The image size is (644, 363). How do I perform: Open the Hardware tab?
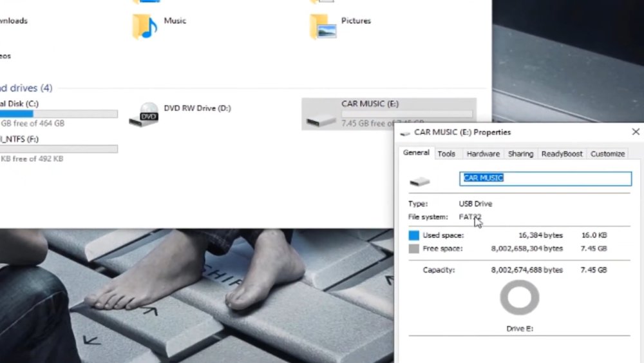483,153
